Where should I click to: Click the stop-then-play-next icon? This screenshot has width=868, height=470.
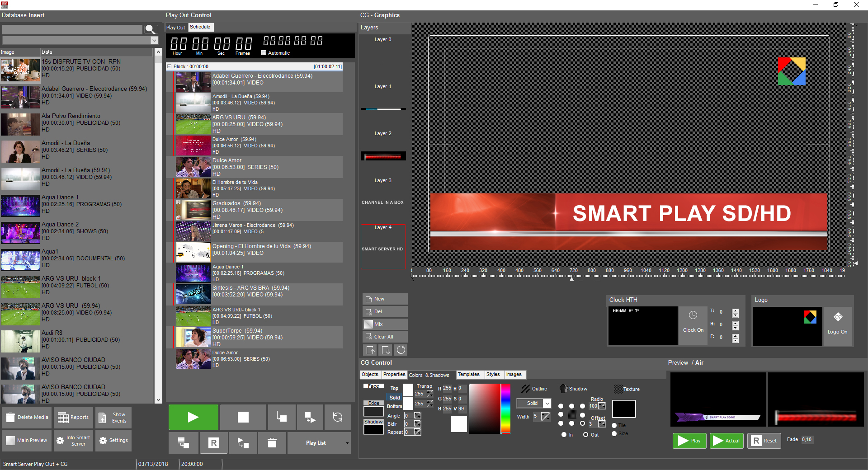[310, 417]
